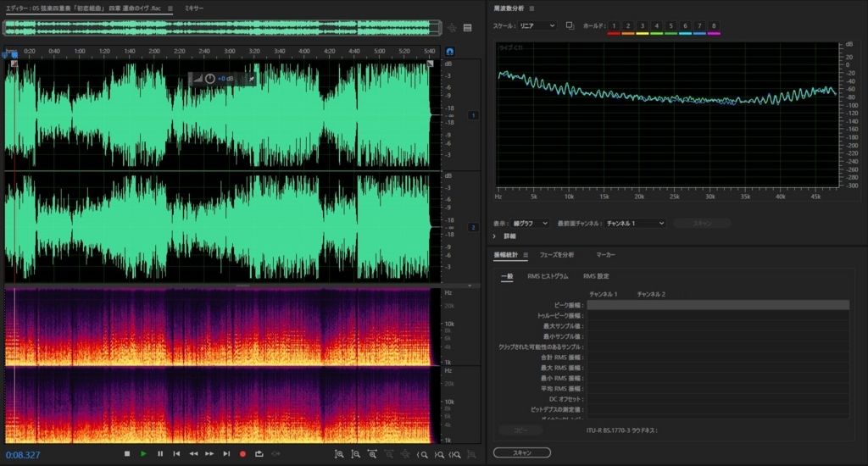Toggle the blue headphone snapping icon
This screenshot has width=868, height=466.
[x=450, y=52]
